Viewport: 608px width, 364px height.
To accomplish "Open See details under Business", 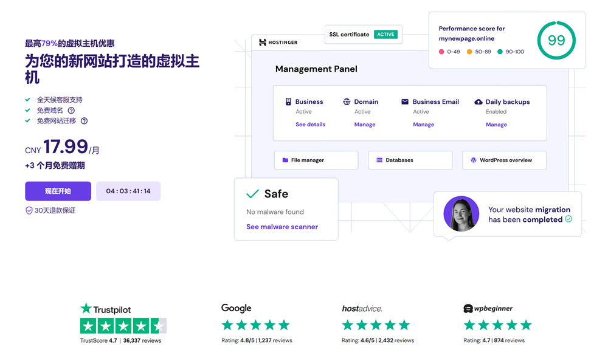I will (x=310, y=125).
